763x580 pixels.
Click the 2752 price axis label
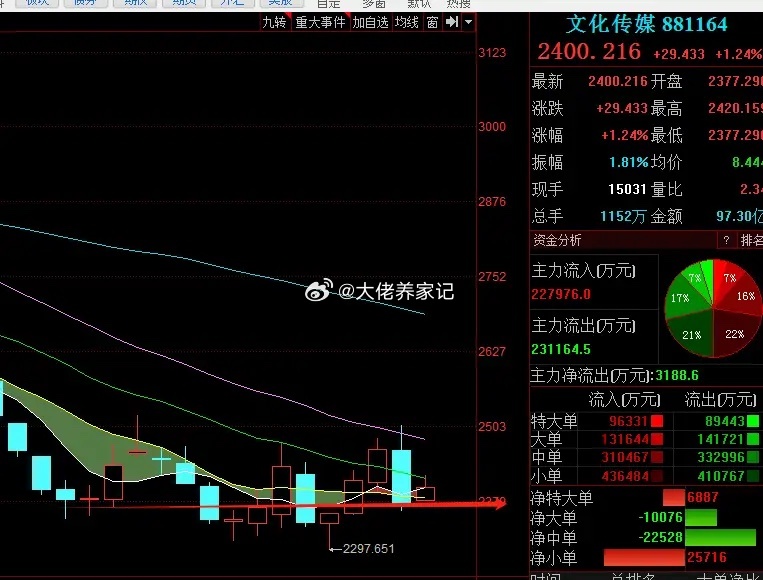coord(492,276)
